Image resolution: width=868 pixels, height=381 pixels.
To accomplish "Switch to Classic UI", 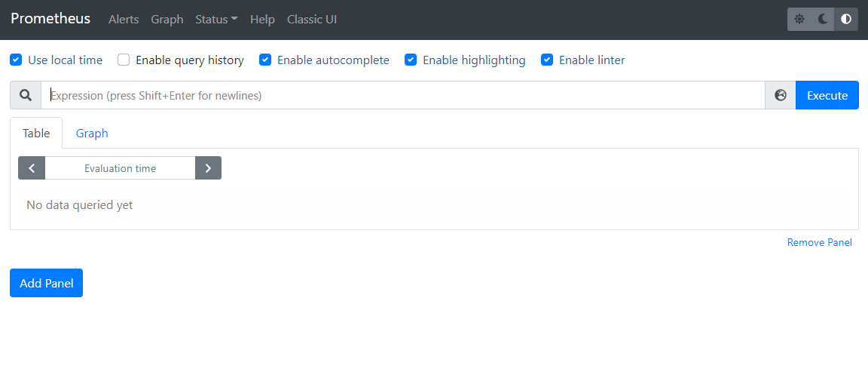I will [x=312, y=20].
